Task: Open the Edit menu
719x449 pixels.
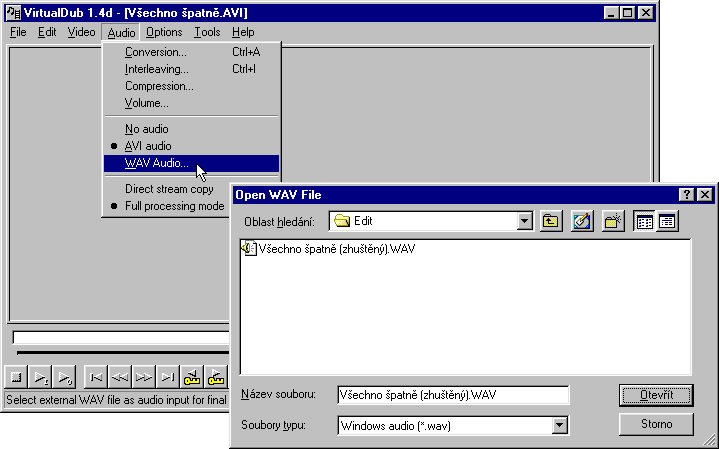Action: (47, 32)
